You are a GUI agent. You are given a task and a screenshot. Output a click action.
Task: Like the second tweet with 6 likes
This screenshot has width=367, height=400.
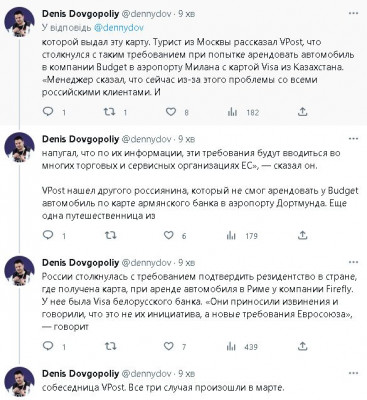pos(169,235)
